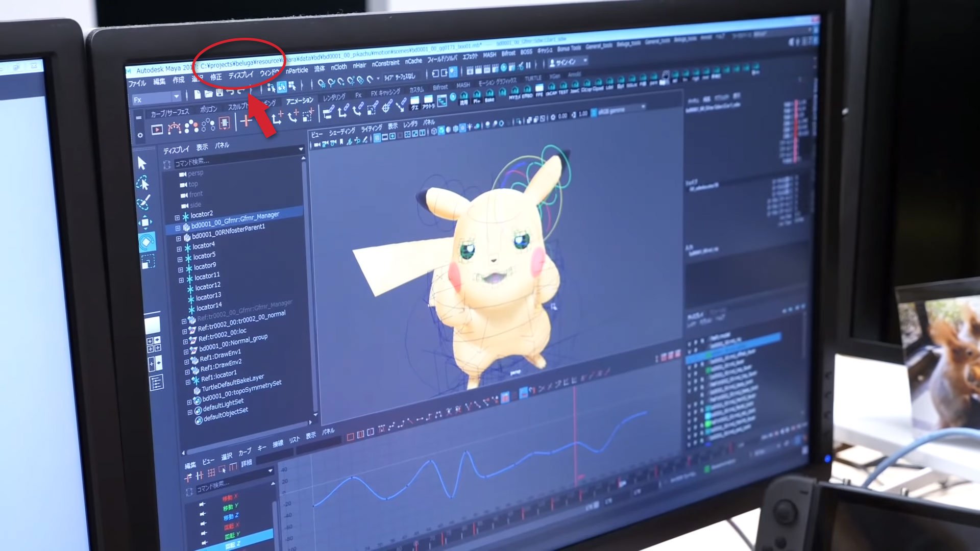Viewport: 980px width, 551px height.
Task: Click the New Scene file icon
Action: [197, 95]
